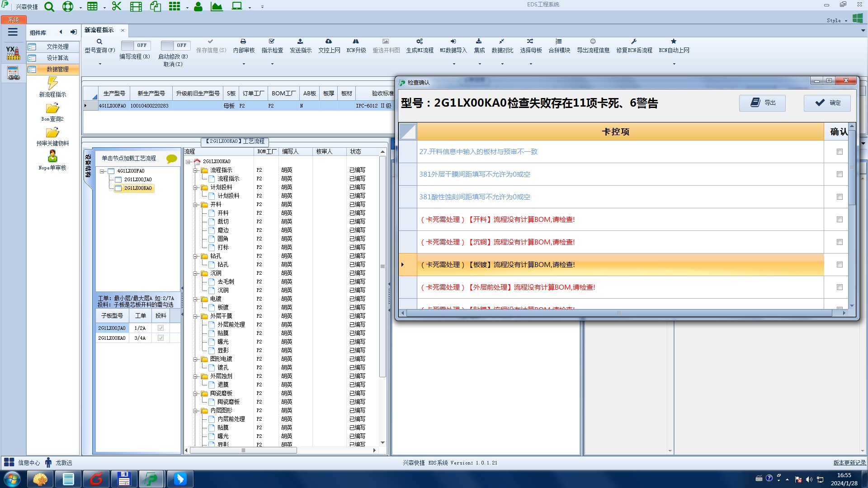Click the 内部审核 print icon
This screenshot has width=868, height=488.
click(x=243, y=42)
